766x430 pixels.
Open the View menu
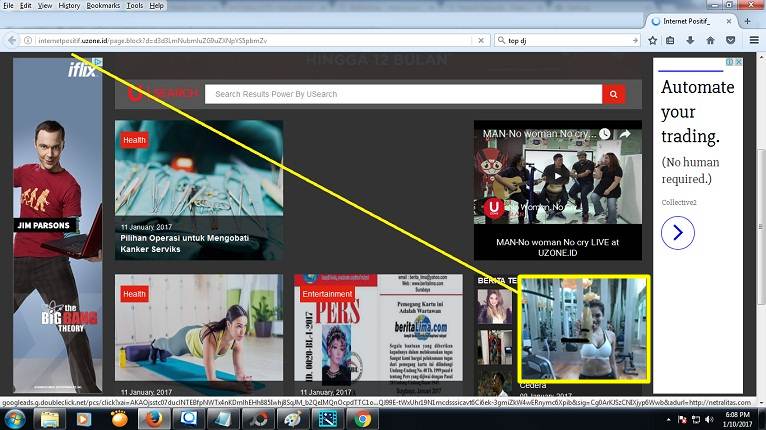pyautogui.click(x=44, y=5)
